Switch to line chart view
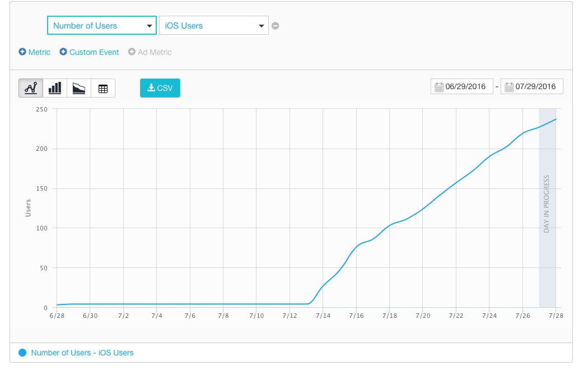 point(31,88)
